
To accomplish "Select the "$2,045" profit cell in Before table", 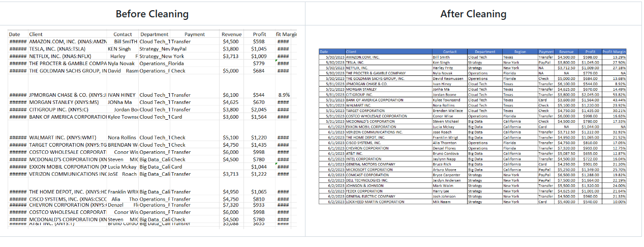I will 259,109.
